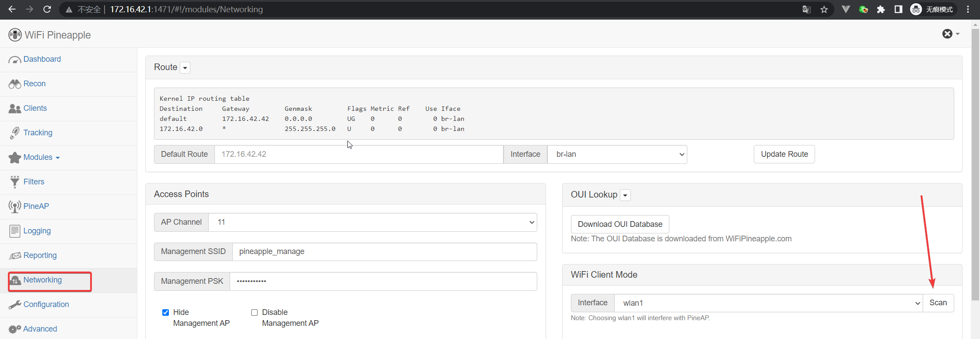Toggle the browser side panel icon
The image size is (980, 339).
(x=898, y=9)
